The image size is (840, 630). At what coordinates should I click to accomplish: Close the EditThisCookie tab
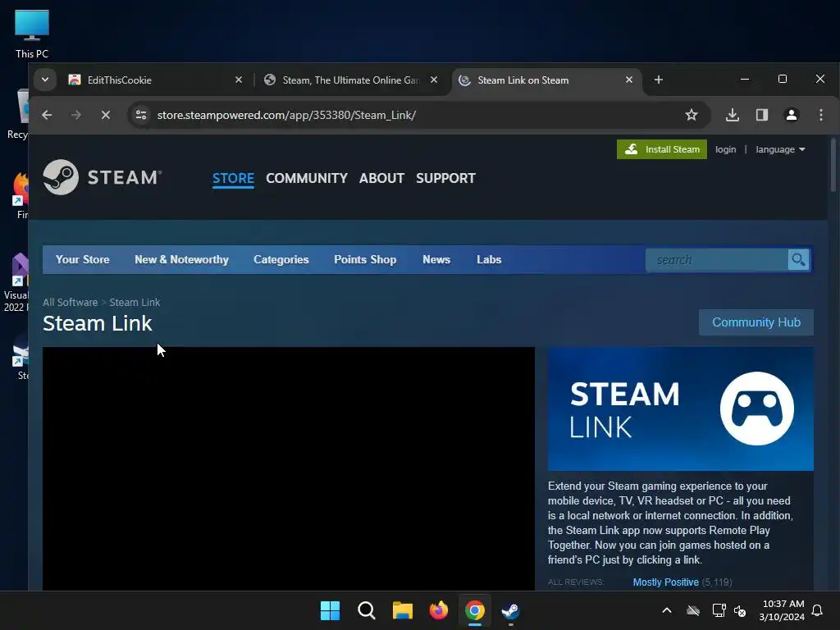pos(239,80)
